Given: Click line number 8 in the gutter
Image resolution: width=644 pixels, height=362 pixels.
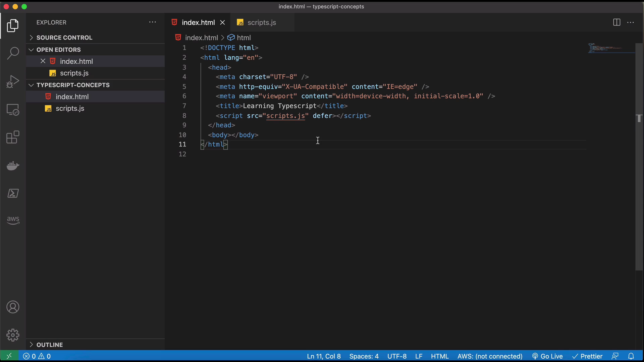Looking at the screenshot, I should click(x=184, y=116).
